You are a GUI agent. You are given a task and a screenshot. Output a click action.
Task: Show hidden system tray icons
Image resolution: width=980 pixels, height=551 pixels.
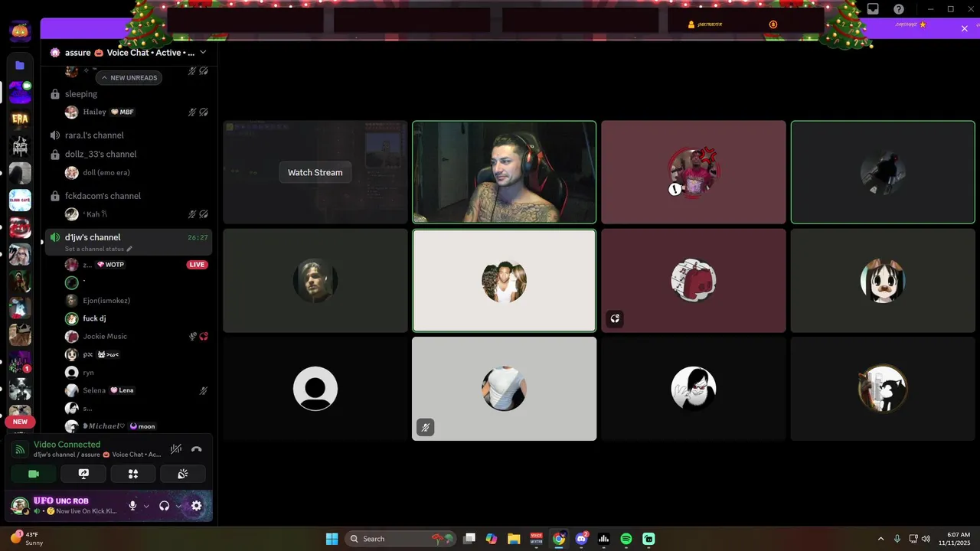click(x=880, y=539)
